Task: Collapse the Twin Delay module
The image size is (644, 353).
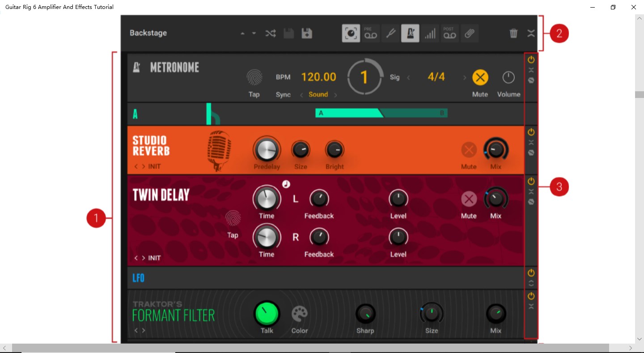Action: [x=531, y=191]
